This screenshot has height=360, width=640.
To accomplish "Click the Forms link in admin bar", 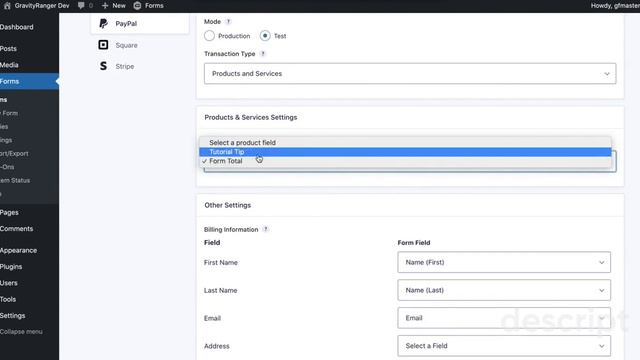I will coord(154,6).
